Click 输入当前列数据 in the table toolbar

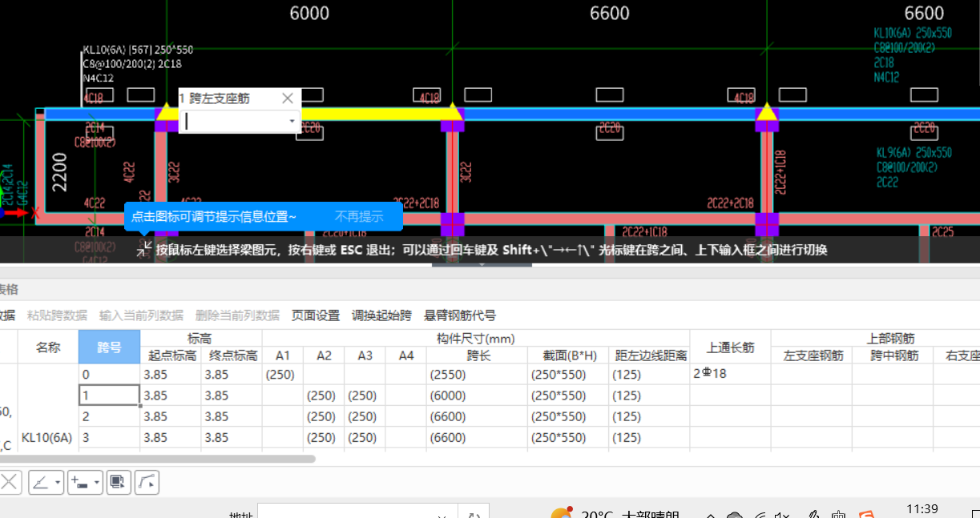pyautogui.click(x=141, y=315)
